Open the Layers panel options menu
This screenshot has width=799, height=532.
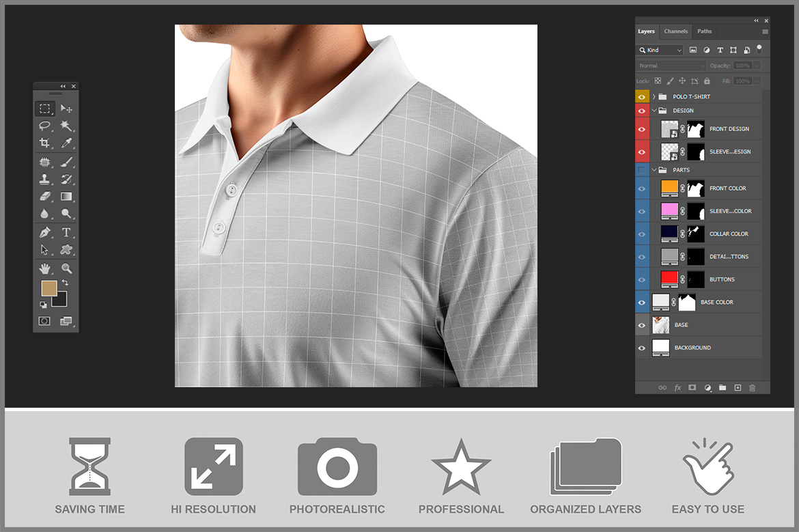(x=765, y=31)
